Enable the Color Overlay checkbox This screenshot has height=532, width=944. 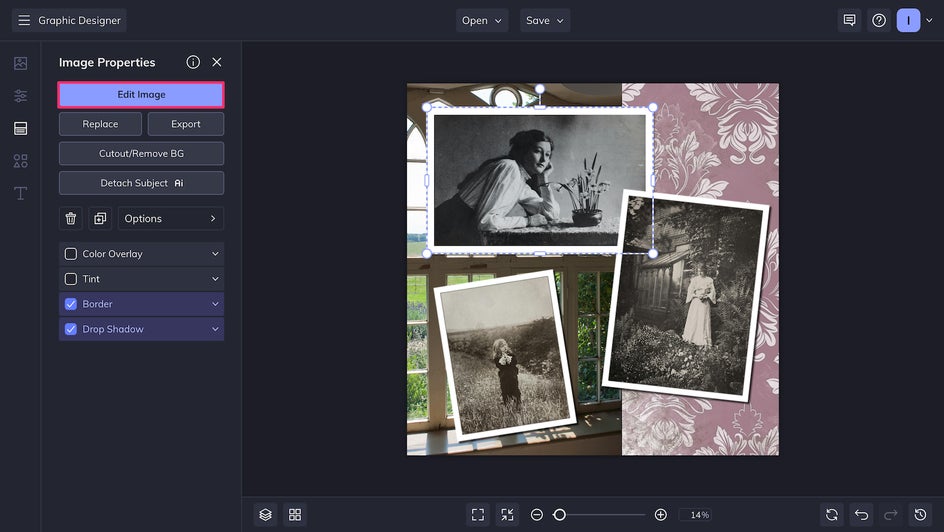point(71,254)
